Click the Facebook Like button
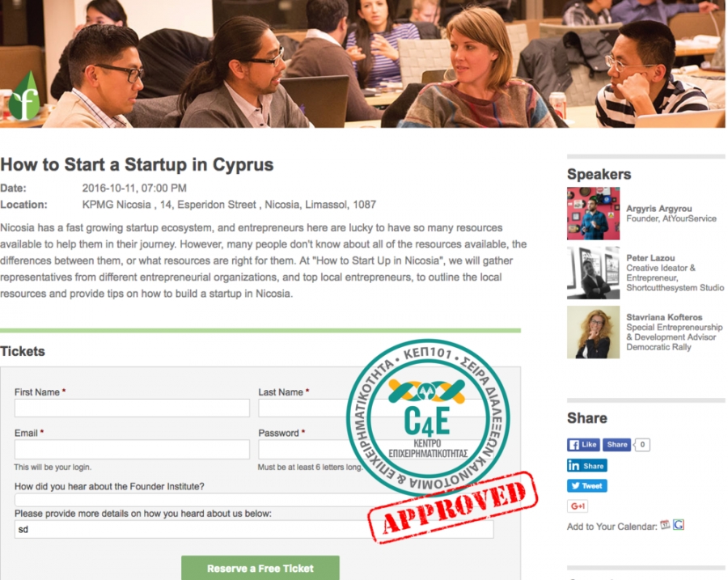The width and height of the screenshot is (728, 580). (583, 444)
